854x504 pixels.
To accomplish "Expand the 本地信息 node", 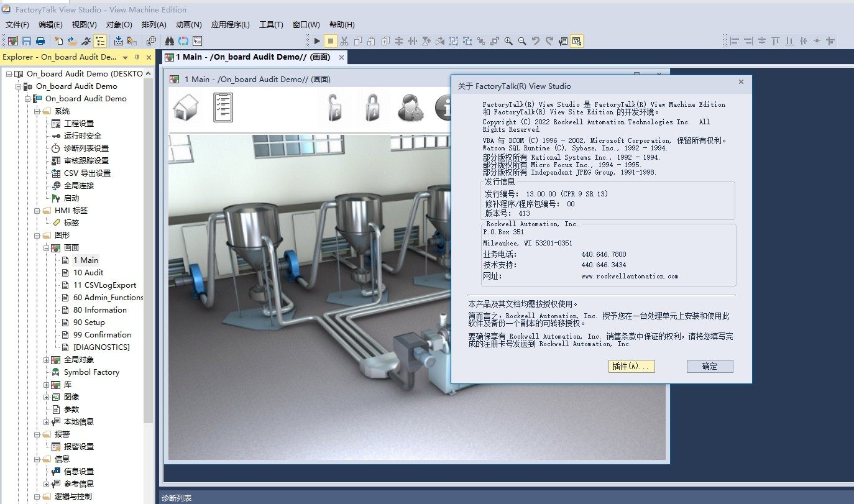I will [47, 422].
